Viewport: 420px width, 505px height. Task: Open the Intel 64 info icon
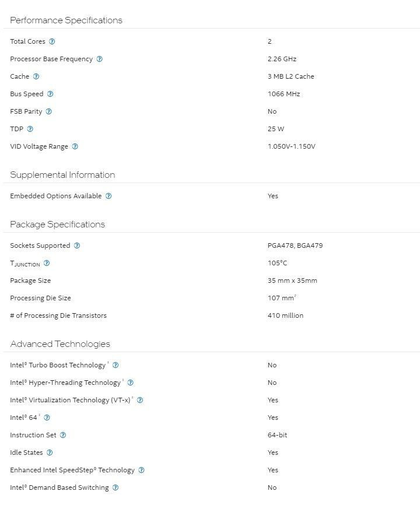coord(47,418)
